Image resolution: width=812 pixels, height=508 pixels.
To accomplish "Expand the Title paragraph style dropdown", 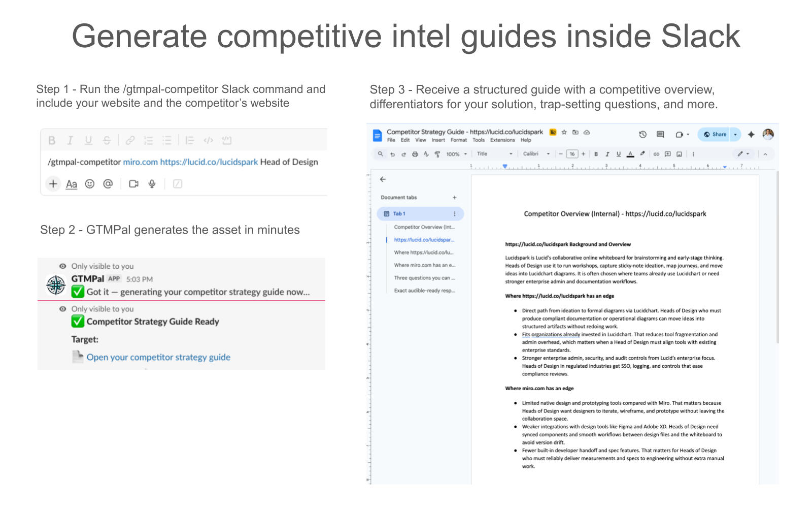I will (x=494, y=154).
